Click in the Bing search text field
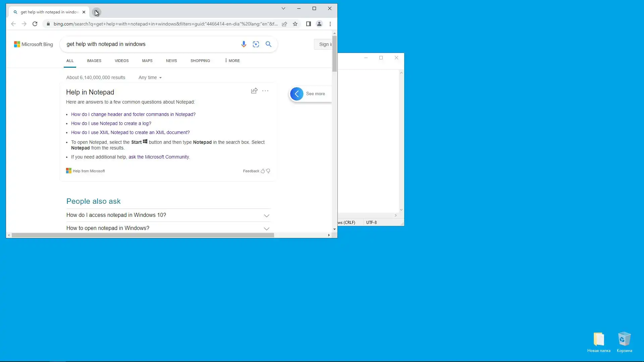The height and width of the screenshot is (362, 644). [x=148, y=44]
